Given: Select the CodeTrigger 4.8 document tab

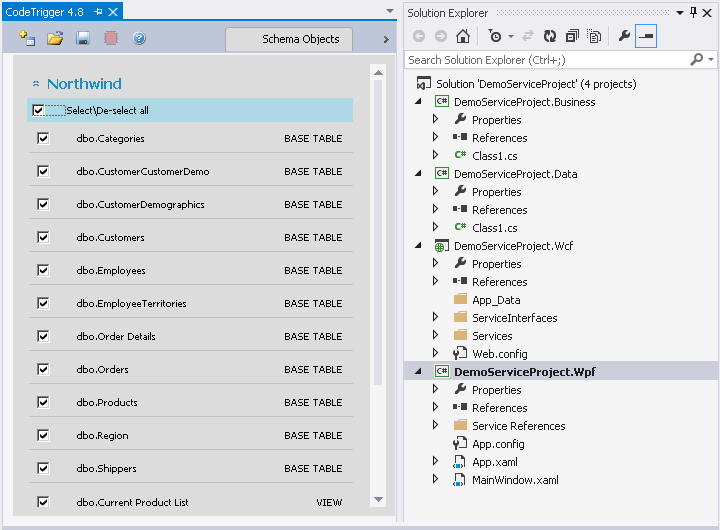Looking at the screenshot, I should pos(46,12).
